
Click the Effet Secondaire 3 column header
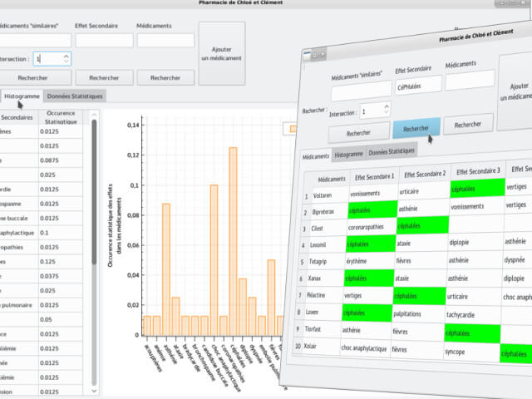point(478,171)
